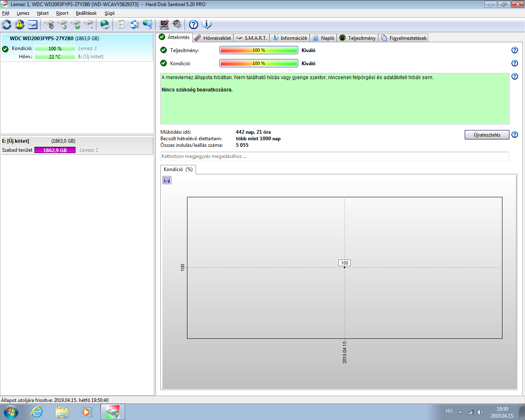Click the left panel 22 °C temperature bar

(x=55, y=57)
